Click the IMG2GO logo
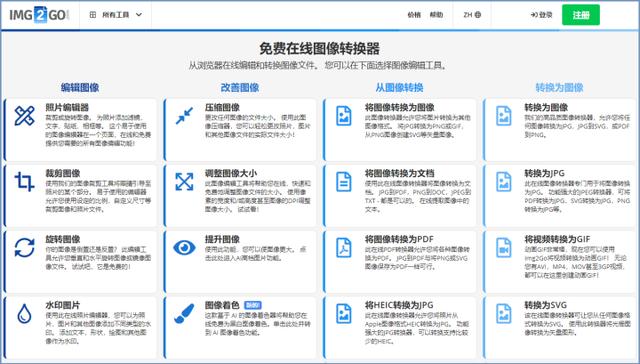640x364 pixels. tap(39, 15)
